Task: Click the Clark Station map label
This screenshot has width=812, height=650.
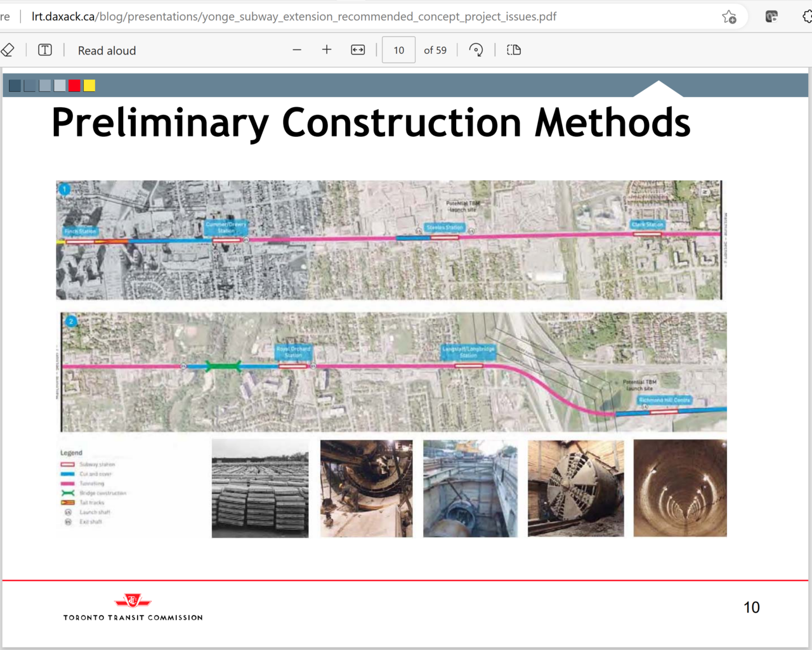Action: pyautogui.click(x=647, y=224)
